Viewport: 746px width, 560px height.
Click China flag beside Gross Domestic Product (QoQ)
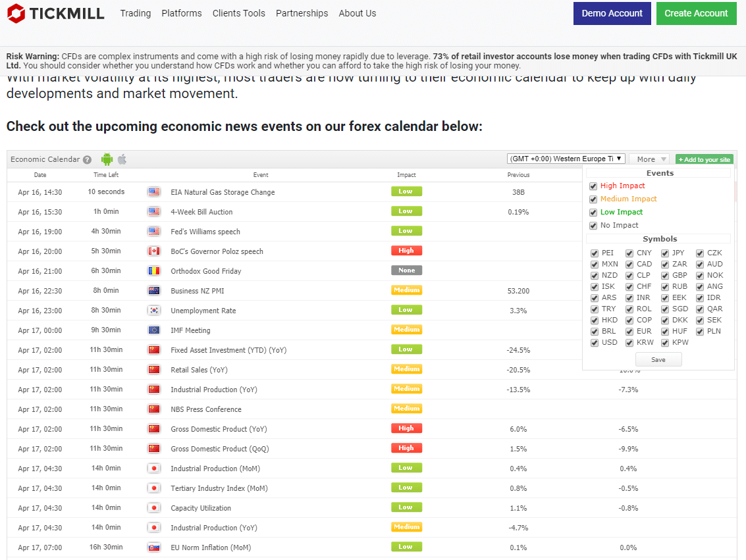[x=153, y=448]
